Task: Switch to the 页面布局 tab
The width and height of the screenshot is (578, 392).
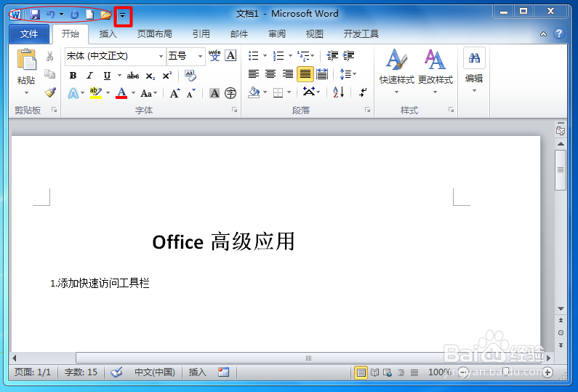Action: 154,34
